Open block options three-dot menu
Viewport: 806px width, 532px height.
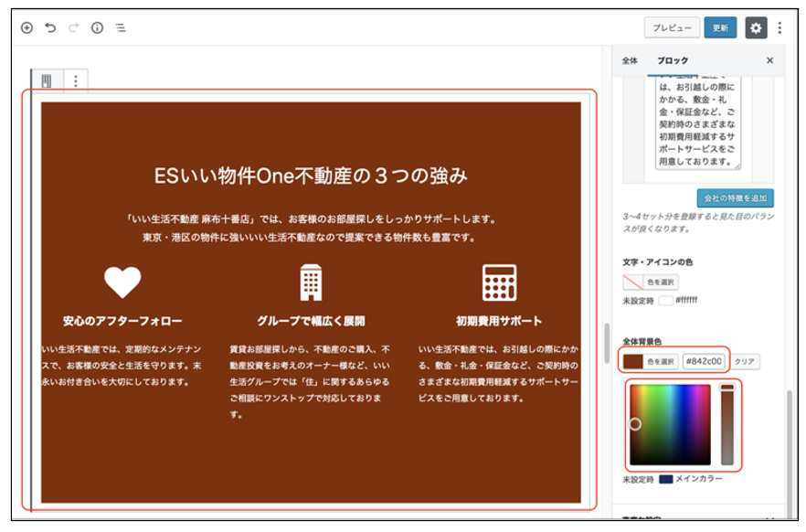[x=75, y=80]
